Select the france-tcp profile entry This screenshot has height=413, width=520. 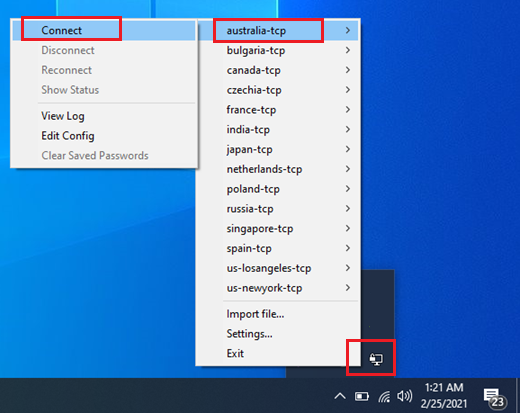point(278,110)
